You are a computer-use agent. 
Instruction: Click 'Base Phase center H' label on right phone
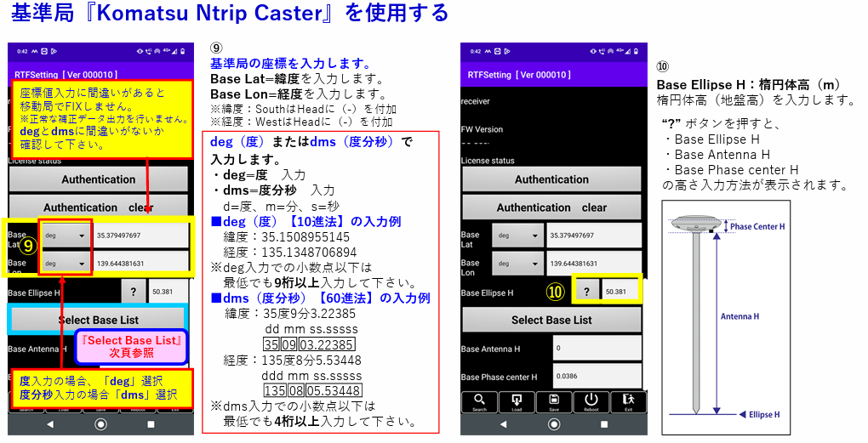(x=499, y=378)
